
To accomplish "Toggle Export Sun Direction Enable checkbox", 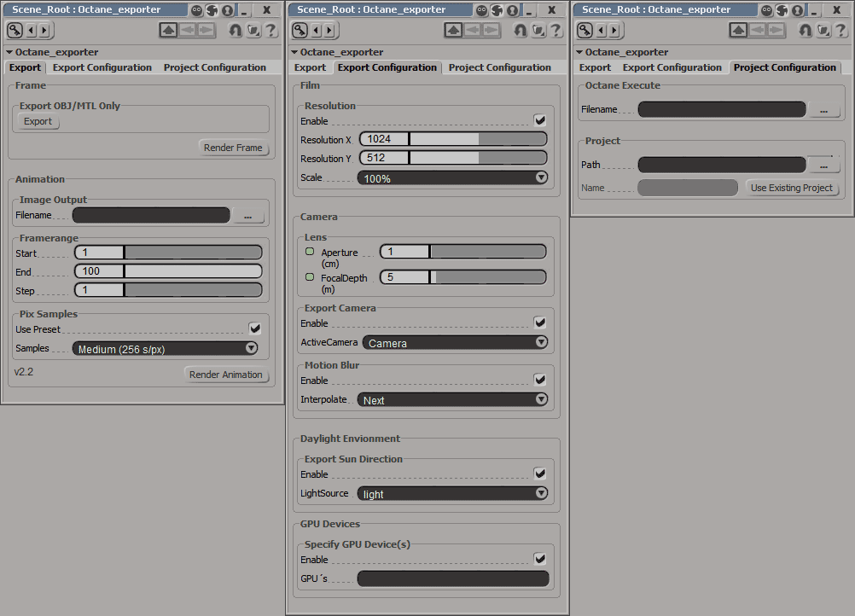I will pos(540,474).
